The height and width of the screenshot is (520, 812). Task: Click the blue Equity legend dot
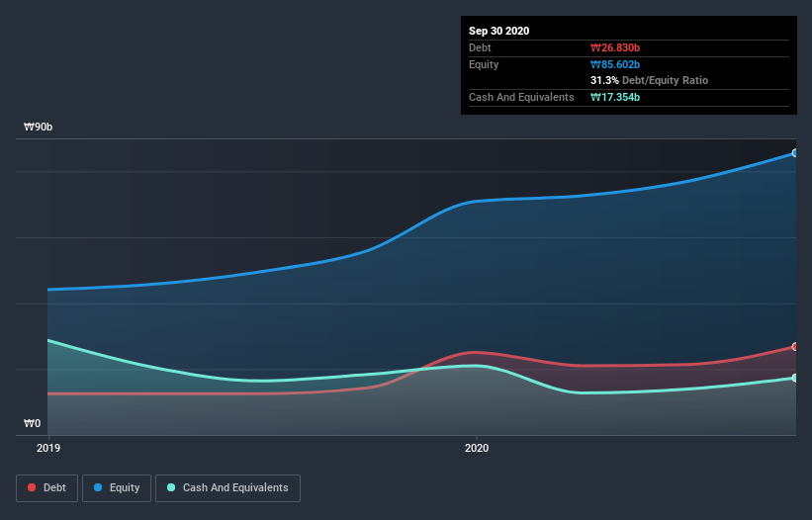pos(98,487)
